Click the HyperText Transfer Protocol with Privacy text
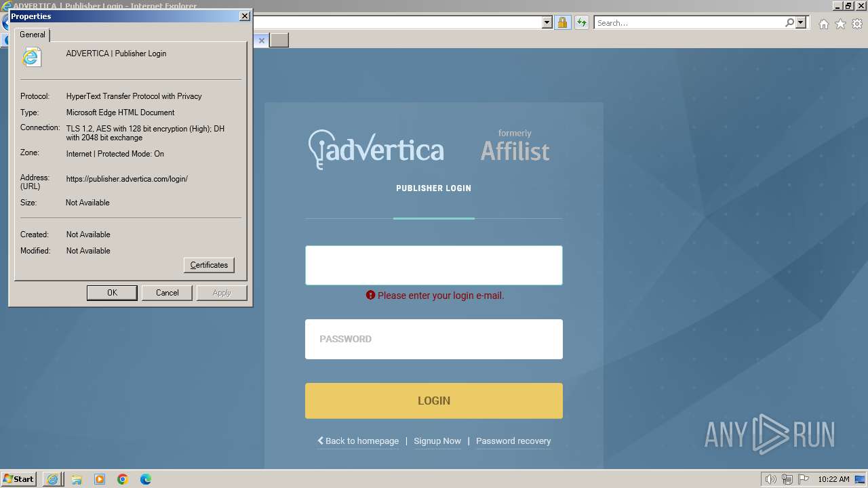 point(134,96)
